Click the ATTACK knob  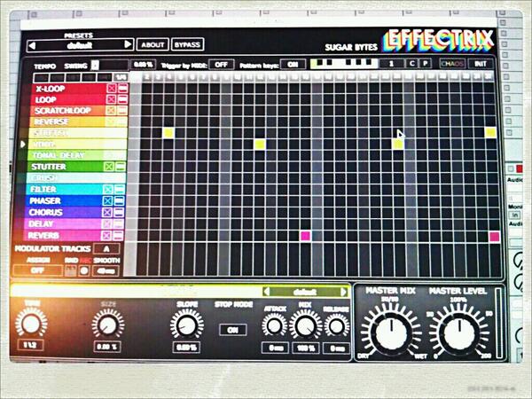(274, 325)
